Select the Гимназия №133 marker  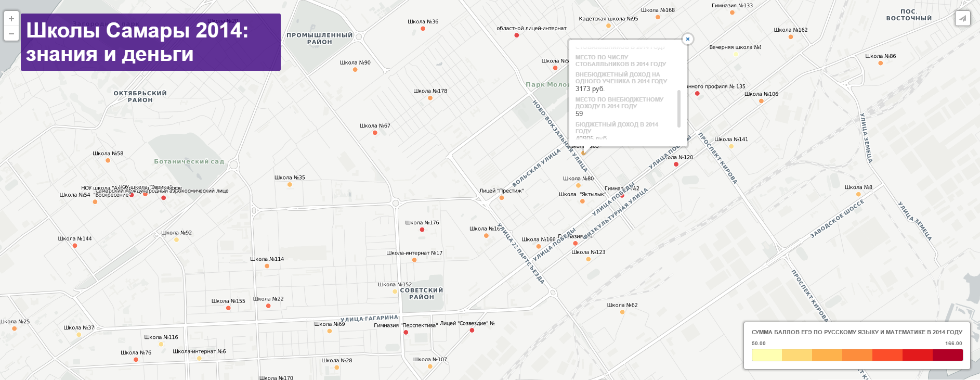click(733, 12)
